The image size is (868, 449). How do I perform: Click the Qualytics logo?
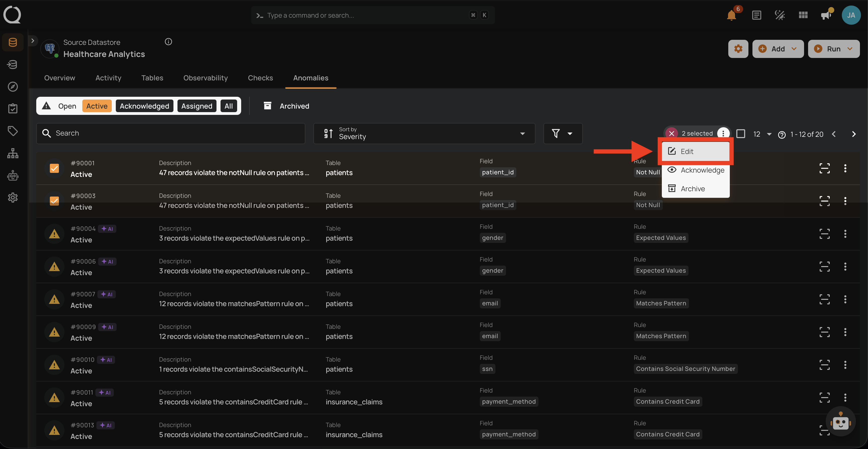coord(12,15)
